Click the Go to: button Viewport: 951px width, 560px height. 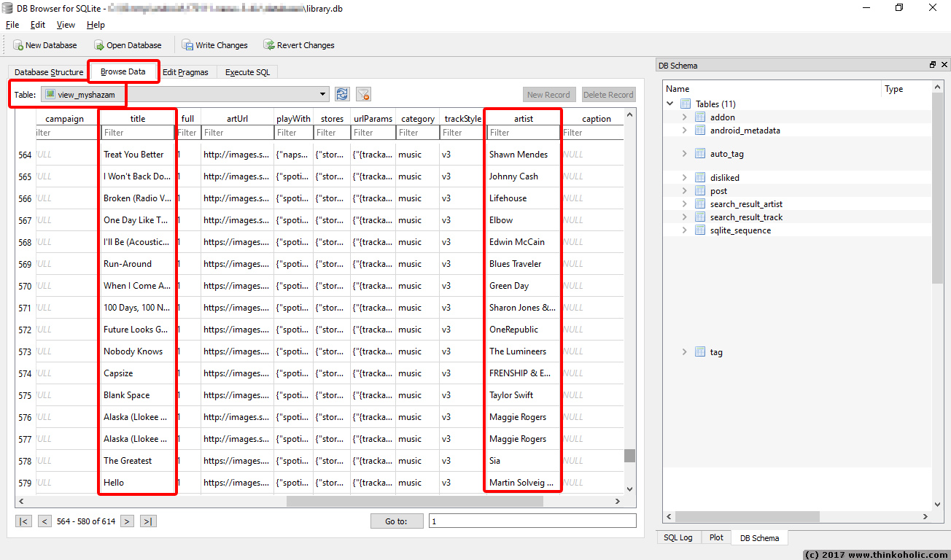[397, 521]
